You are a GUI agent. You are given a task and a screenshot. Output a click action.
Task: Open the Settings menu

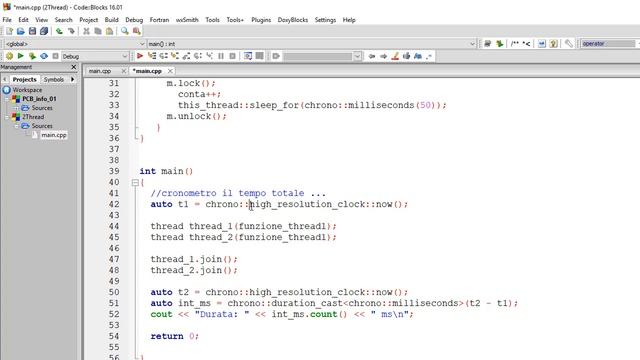325,20
